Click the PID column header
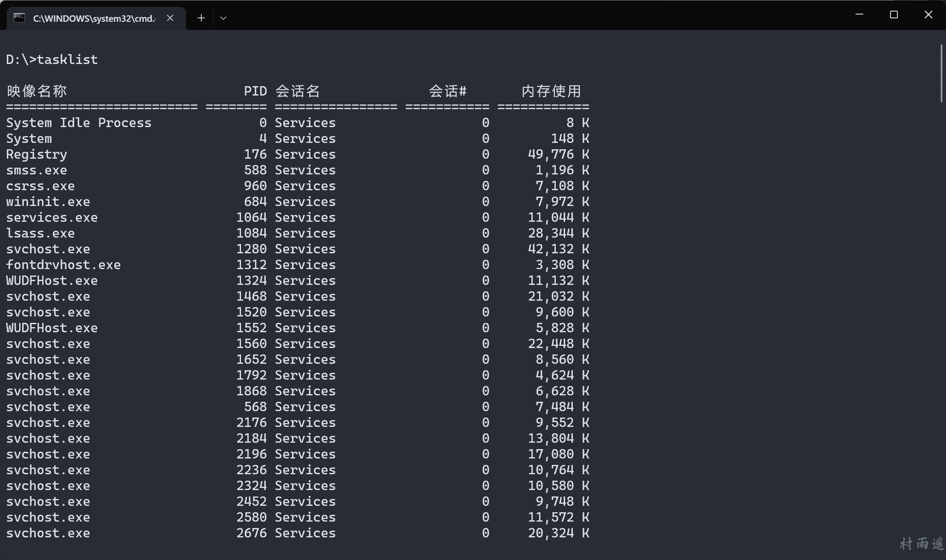 (x=255, y=91)
